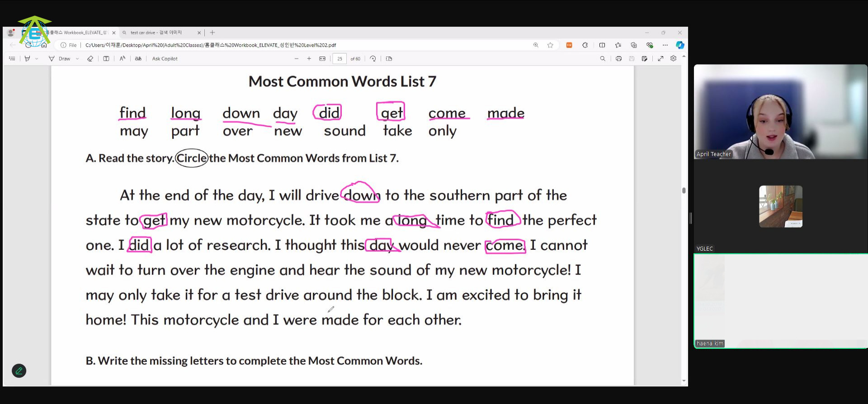
Task: Open the PDF table of contents panel
Action: 12,59
